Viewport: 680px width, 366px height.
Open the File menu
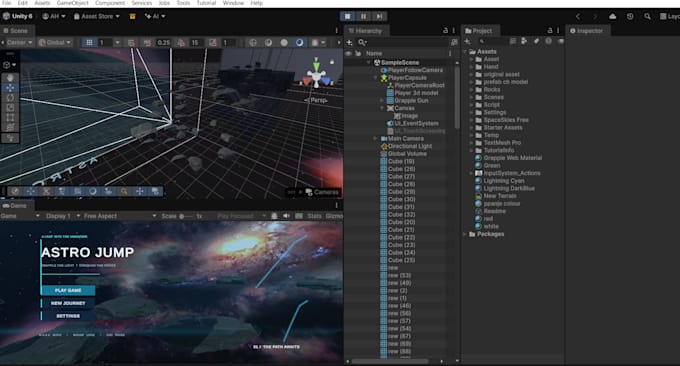tap(7, 3)
